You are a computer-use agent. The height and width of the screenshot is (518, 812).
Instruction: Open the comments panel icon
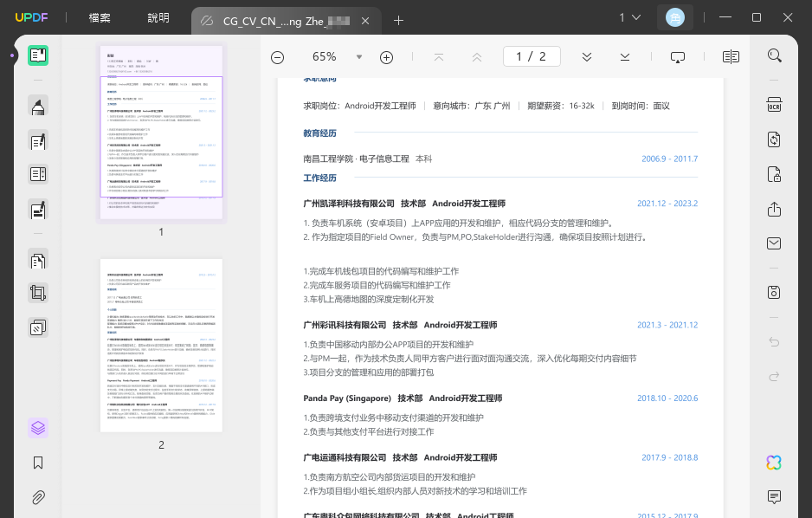pyautogui.click(x=774, y=496)
